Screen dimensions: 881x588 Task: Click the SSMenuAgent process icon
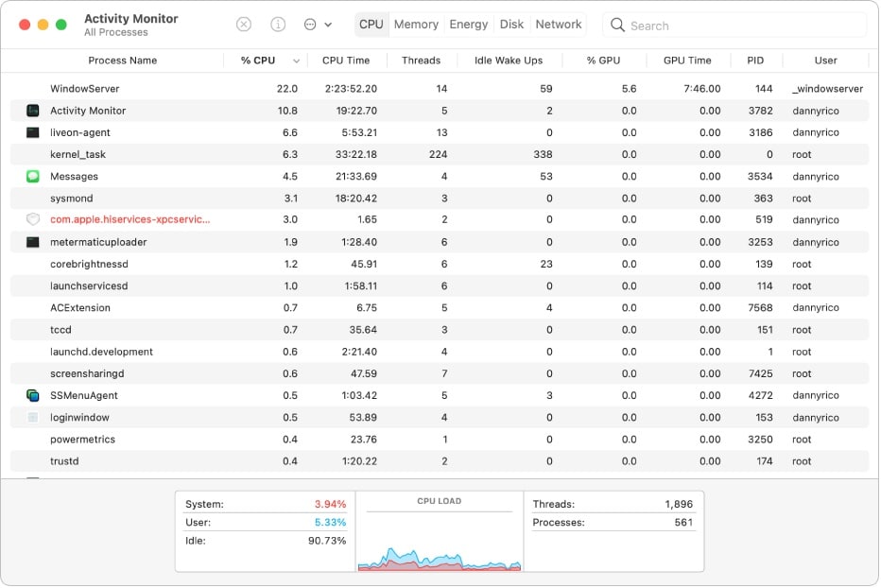pyautogui.click(x=33, y=396)
